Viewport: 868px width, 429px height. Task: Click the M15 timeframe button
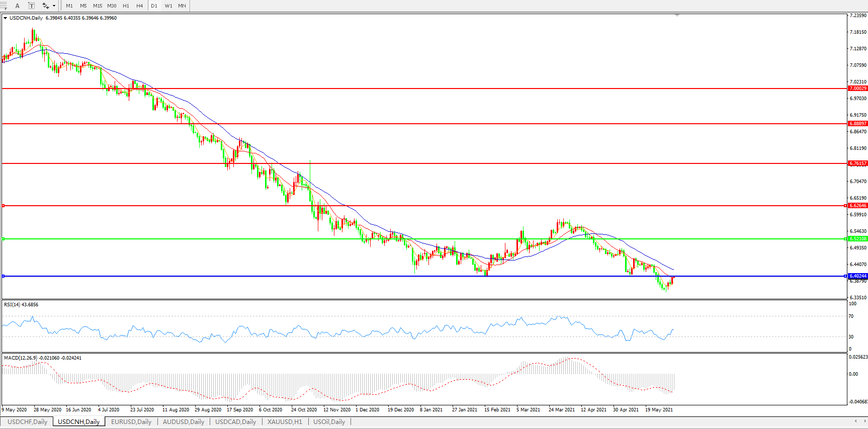[98, 6]
